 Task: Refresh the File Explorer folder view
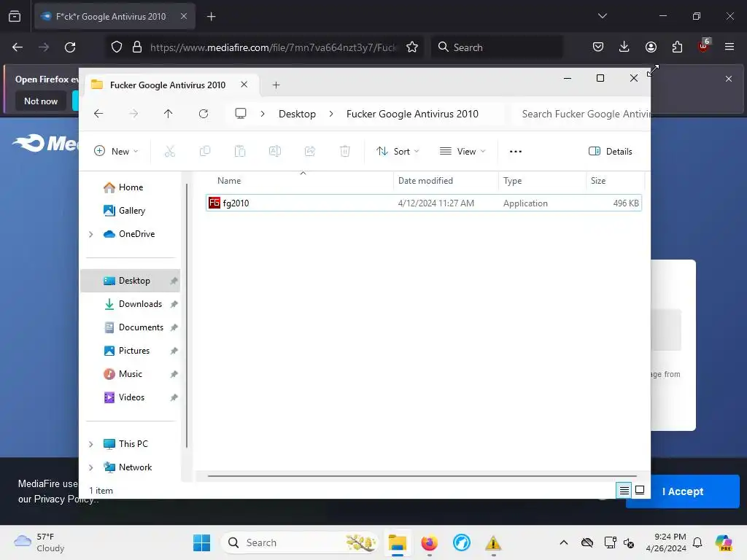tap(204, 114)
